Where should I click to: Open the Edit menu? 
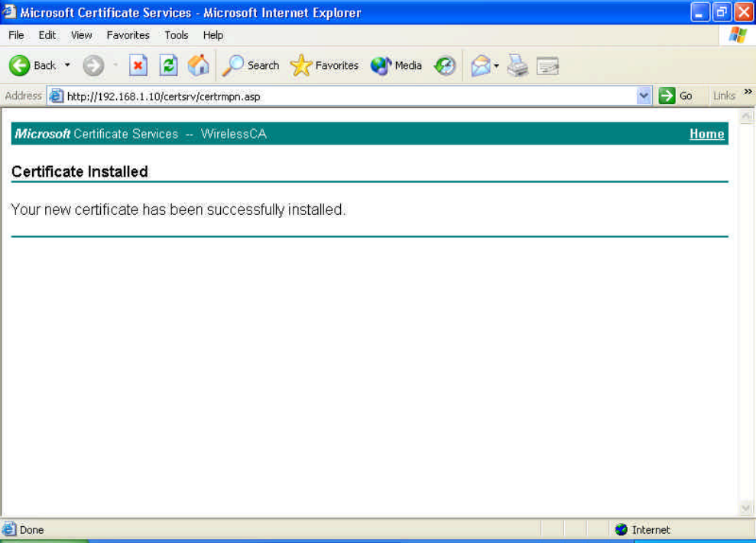(x=47, y=35)
